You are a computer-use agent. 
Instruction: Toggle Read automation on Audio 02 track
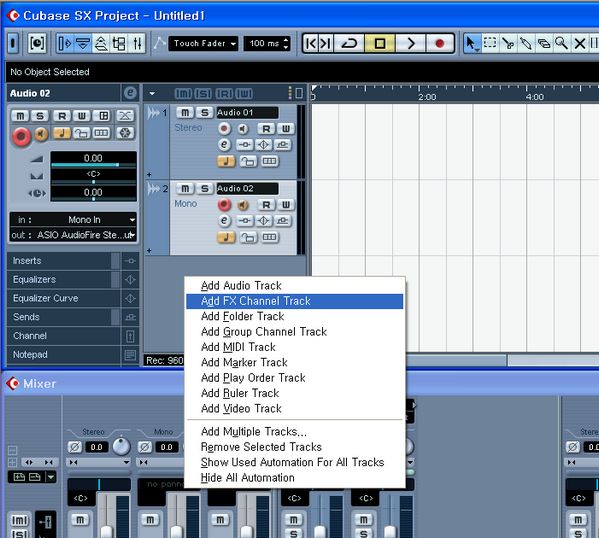click(266, 205)
